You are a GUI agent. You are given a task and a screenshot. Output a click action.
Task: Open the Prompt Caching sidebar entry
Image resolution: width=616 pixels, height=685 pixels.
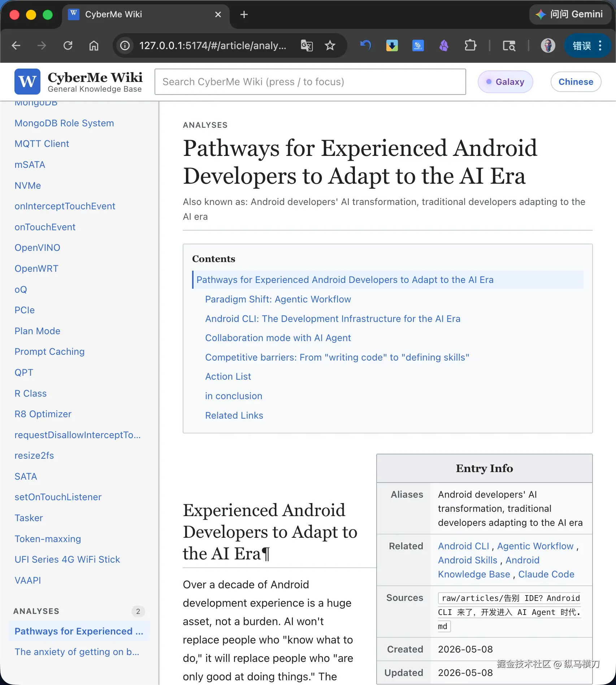point(49,352)
